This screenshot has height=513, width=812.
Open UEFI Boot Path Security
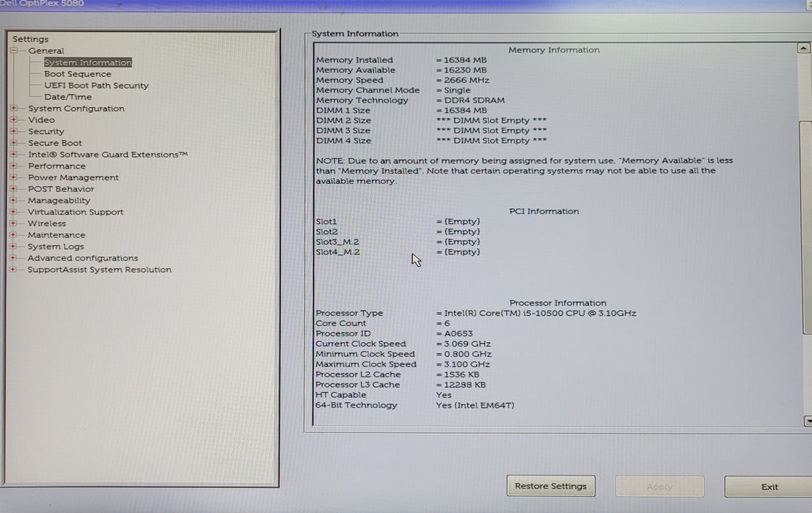click(96, 85)
